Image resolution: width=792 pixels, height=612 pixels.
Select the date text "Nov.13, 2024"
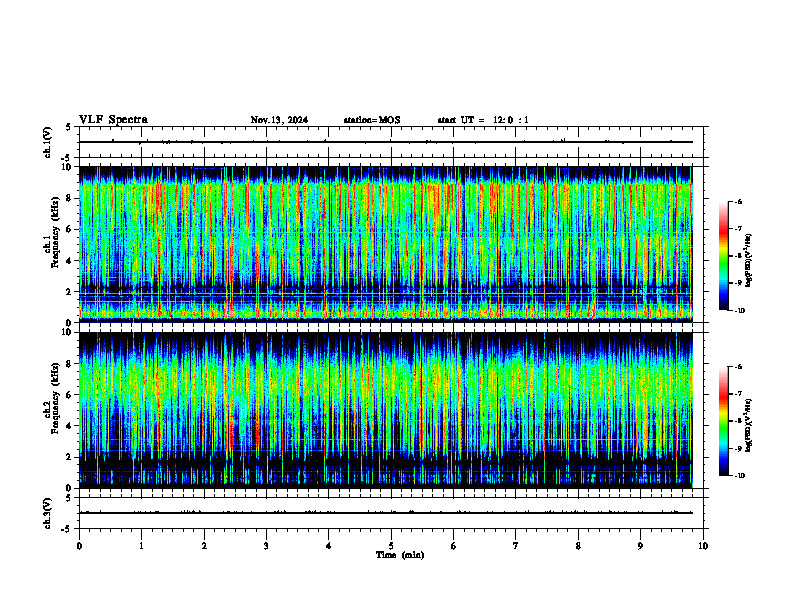coord(279,120)
